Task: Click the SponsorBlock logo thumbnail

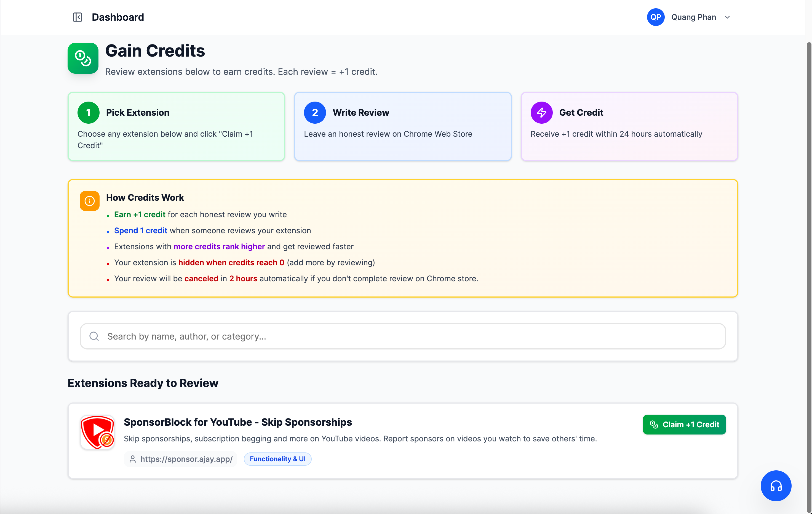Action: click(x=97, y=432)
